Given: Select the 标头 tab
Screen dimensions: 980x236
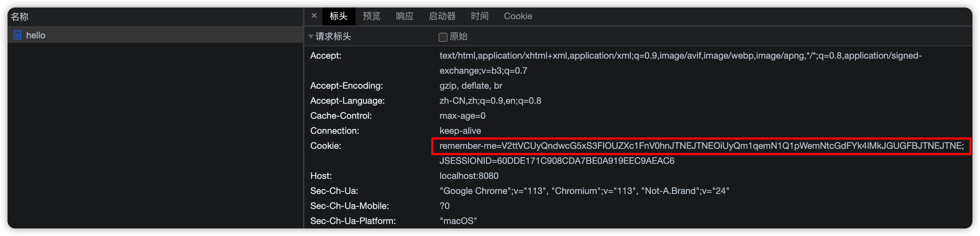Looking at the screenshot, I should point(339,16).
